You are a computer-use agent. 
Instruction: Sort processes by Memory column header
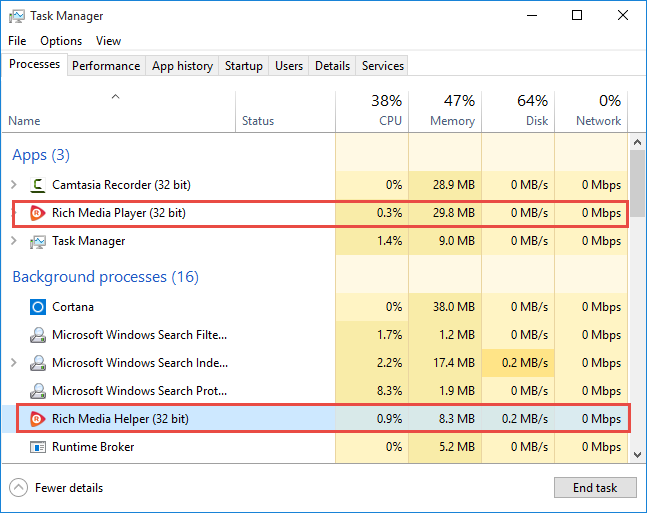click(444, 111)
